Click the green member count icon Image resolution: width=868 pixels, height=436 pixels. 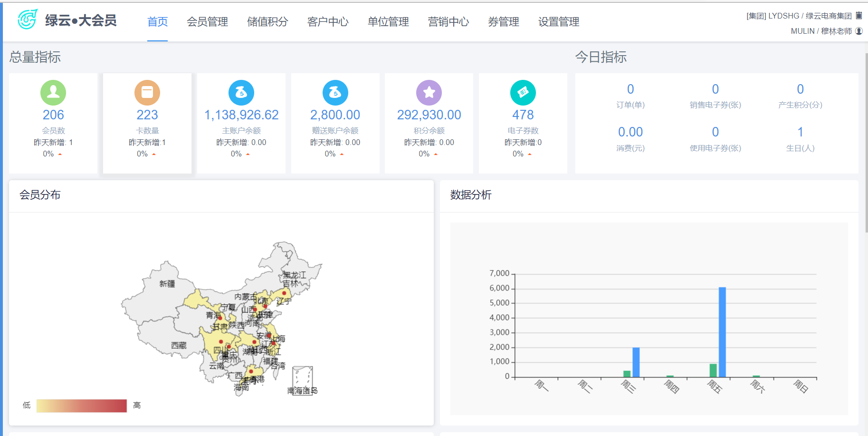[53, 93]
